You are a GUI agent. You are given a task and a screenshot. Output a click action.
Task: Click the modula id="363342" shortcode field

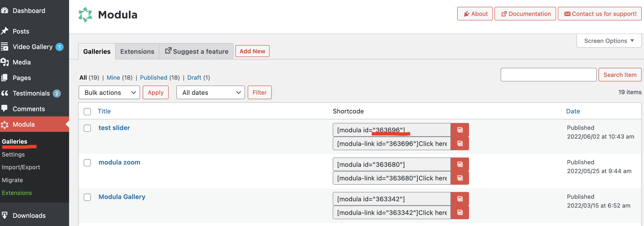[392, 199]
